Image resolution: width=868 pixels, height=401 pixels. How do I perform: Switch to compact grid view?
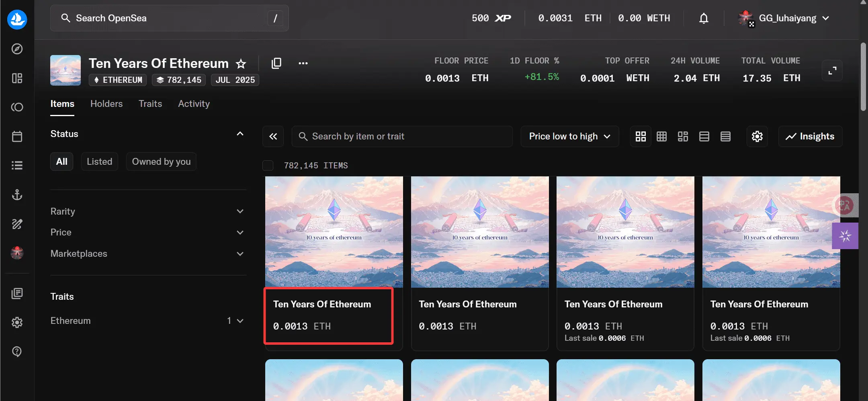(661, 137)
